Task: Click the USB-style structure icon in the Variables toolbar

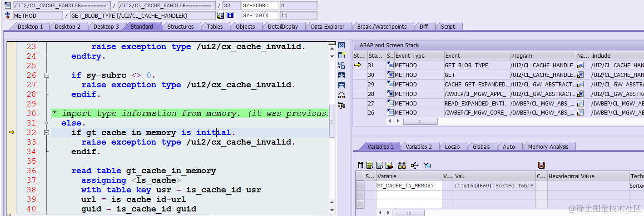Action: (x=414, y=165)
